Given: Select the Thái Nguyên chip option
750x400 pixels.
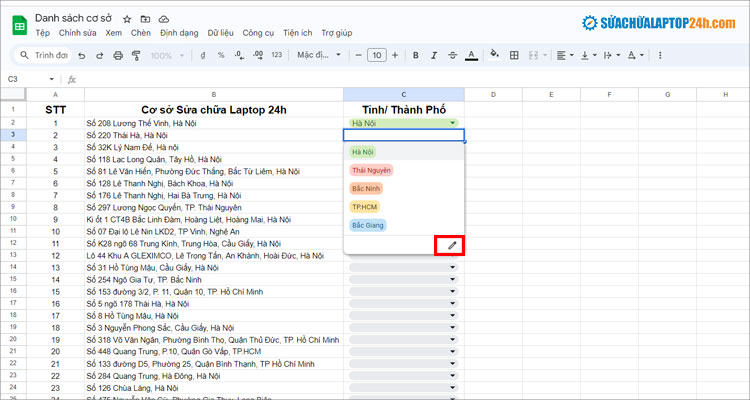Looking at the screenshot, I should 371,170.
